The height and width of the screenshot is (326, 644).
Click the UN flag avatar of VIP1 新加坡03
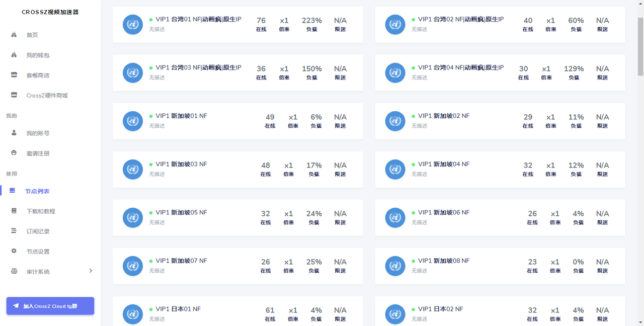tap(133, 170)
